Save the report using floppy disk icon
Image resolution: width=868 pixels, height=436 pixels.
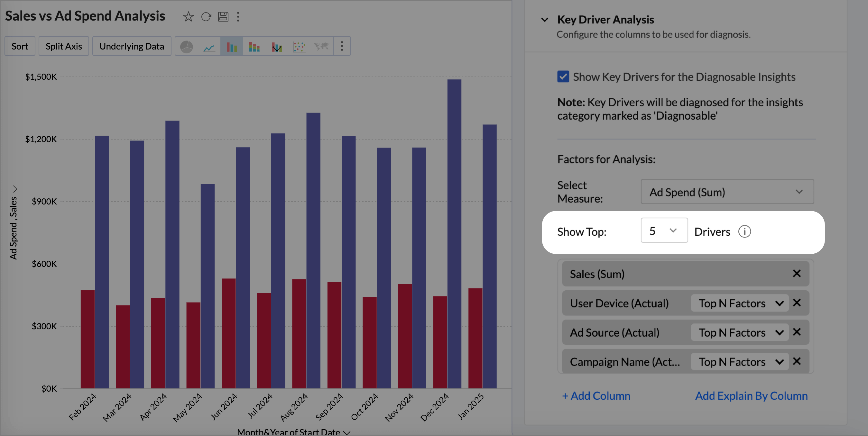coord(223,16)
